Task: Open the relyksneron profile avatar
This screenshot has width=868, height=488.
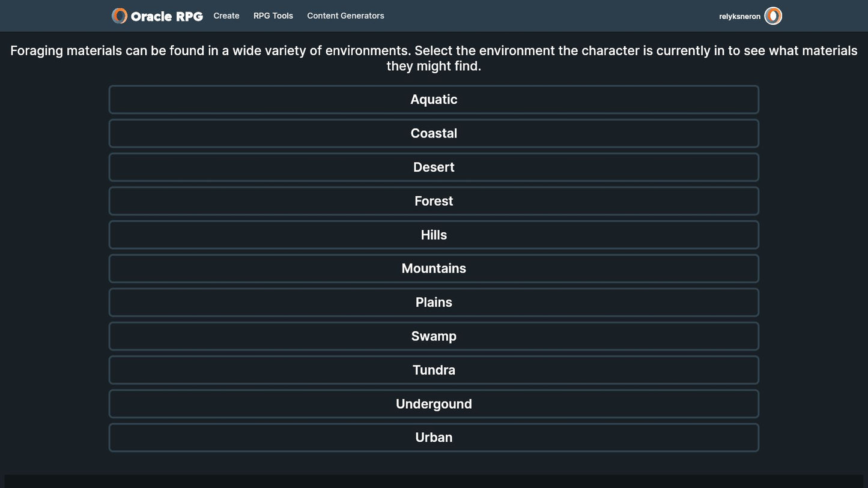Action: coord(773,16)
